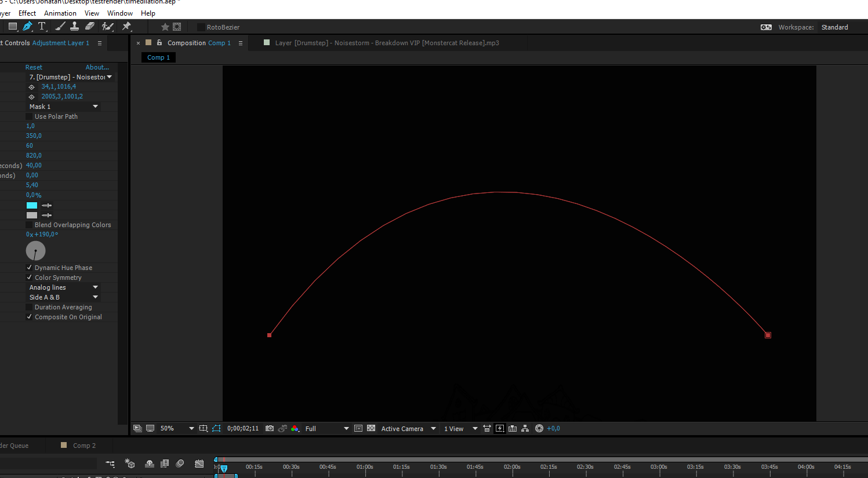Enable Use Polar Path checkbox

tap(30, 116)
